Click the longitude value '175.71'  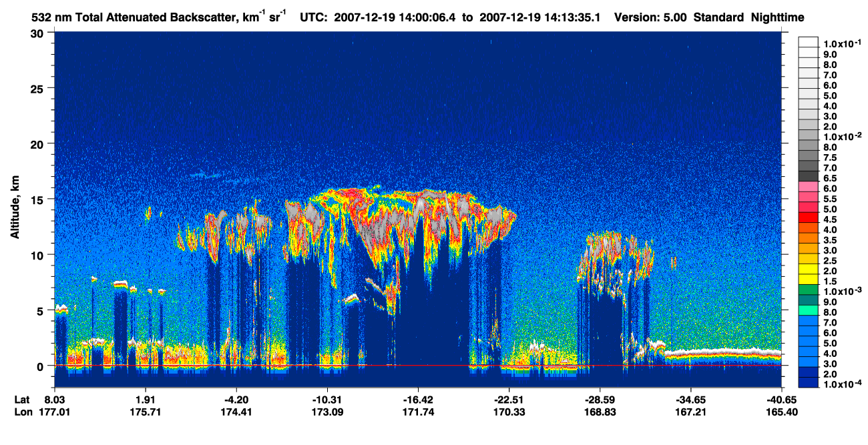tap(146, 412)
